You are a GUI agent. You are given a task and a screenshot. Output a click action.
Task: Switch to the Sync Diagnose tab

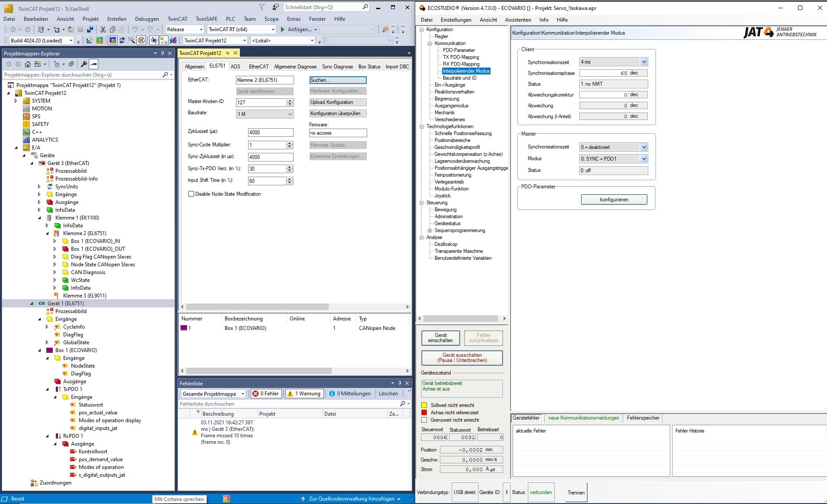337,66
